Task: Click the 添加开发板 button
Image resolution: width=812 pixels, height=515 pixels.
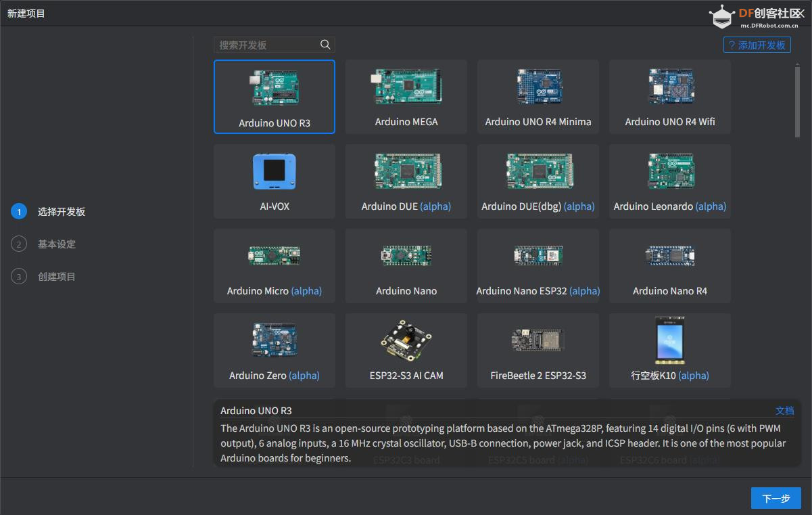Action: (757, 45)
